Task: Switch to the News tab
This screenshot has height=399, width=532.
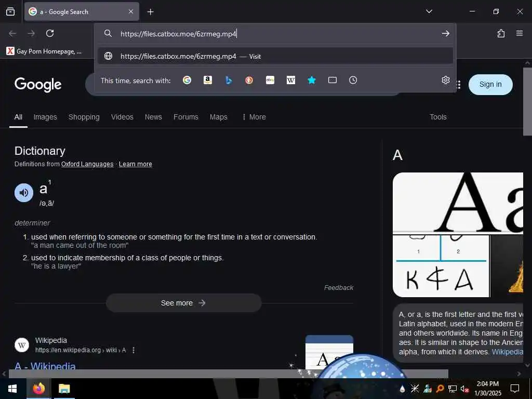Action: (153, 117)
